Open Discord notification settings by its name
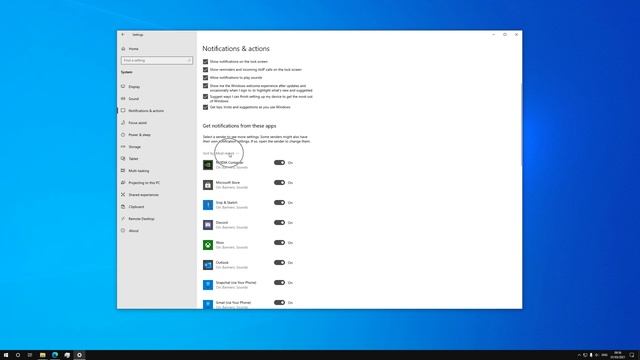This screenshot has height=360, width=640. coord(222,222)
